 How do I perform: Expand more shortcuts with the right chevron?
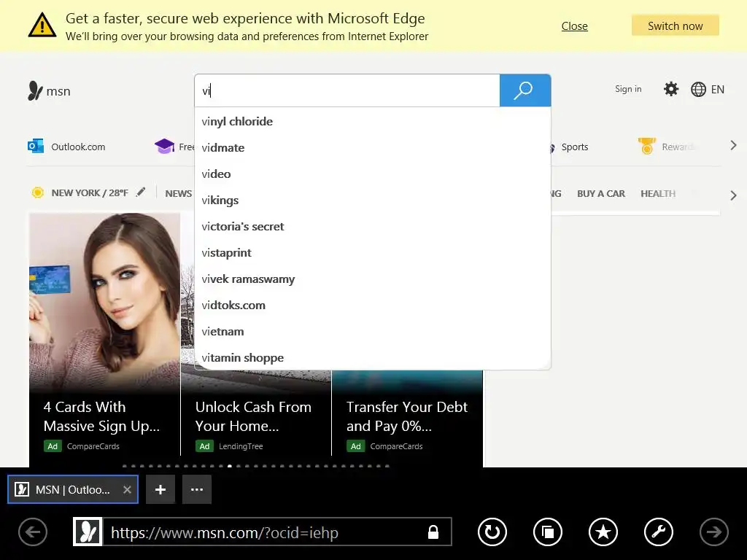coord(733,146)
